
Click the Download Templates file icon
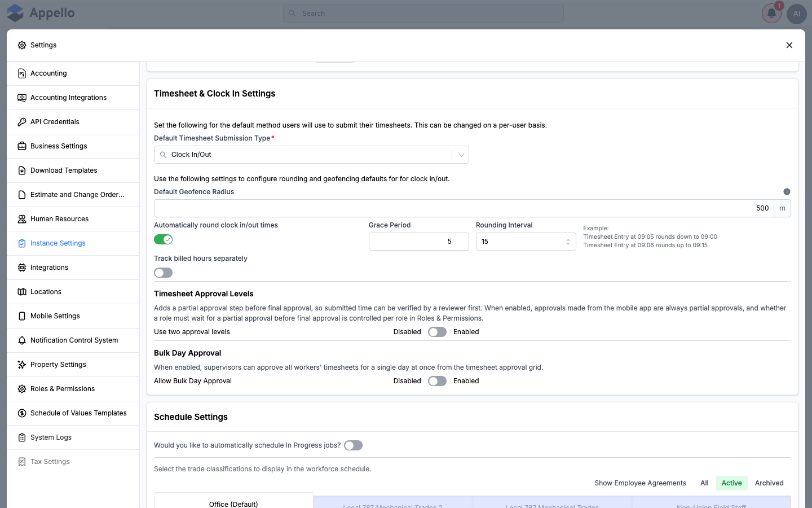(22, 170)
